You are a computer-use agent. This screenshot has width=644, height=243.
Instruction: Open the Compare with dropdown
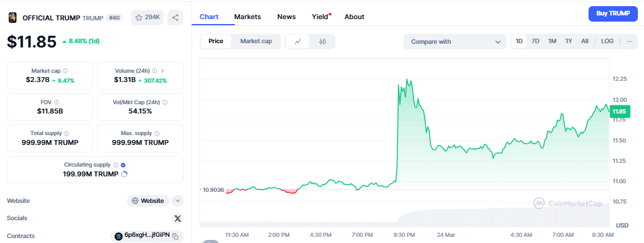click(x=455, y=41)
